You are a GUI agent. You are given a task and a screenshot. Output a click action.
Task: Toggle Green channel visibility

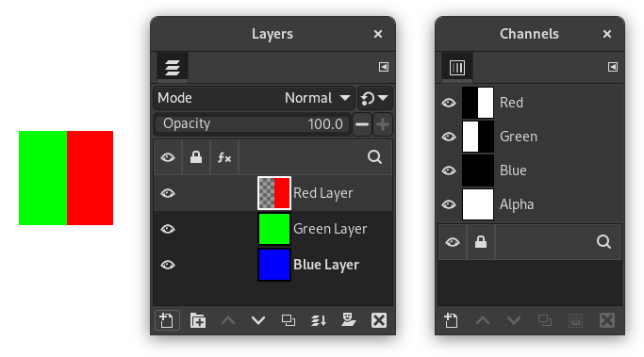tap(449, 137)
